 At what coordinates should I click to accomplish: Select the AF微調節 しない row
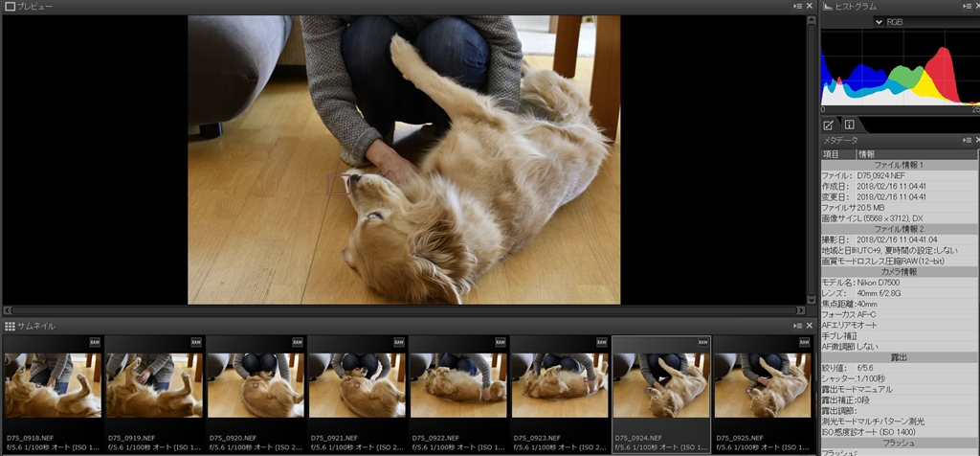pos(899,347)
